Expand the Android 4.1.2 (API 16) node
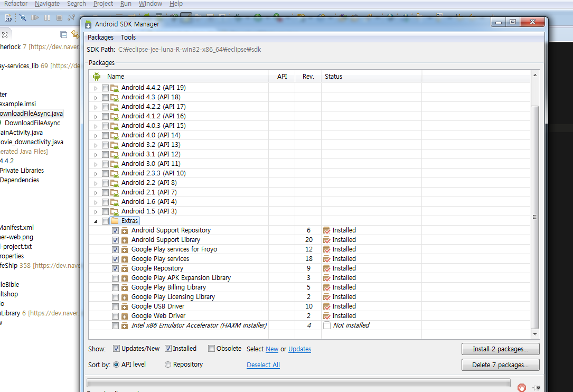Image resolution: width=573 pixels, height=392 pixels. pos(96,117)
